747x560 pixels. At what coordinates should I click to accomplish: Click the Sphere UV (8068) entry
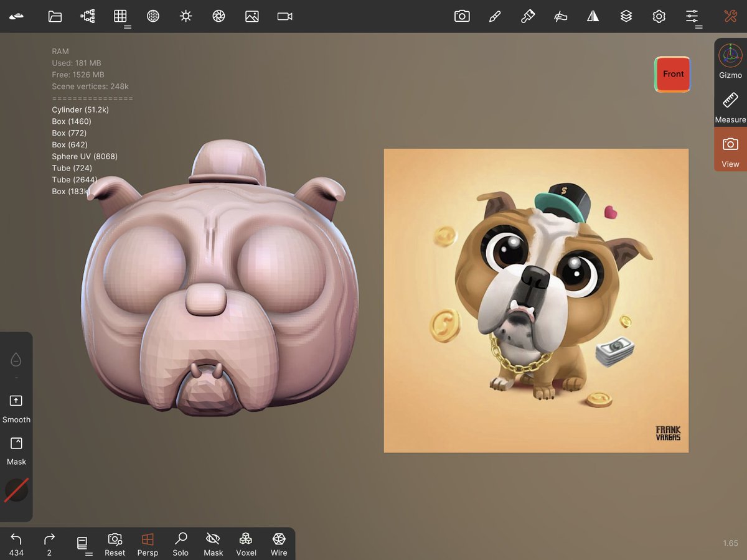click(x=85, y=156)
